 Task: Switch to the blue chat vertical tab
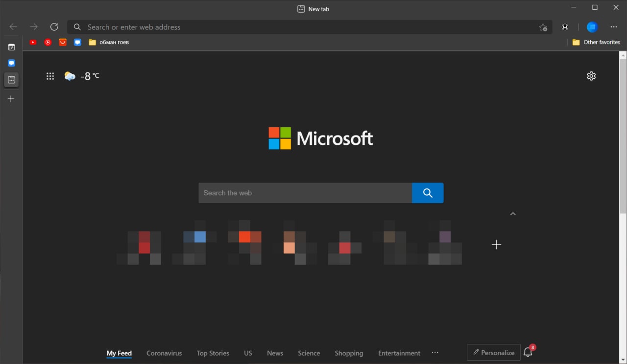[x=11, y=63]
